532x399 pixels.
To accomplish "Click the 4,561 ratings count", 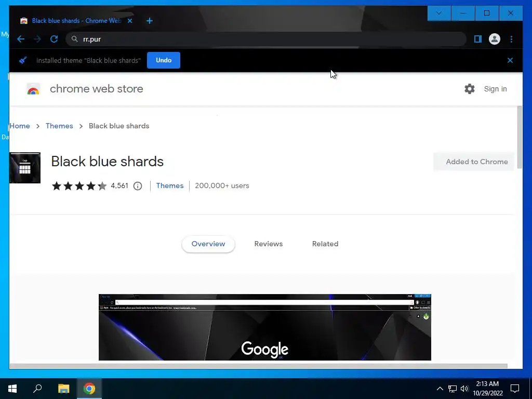I will point(119,185).
